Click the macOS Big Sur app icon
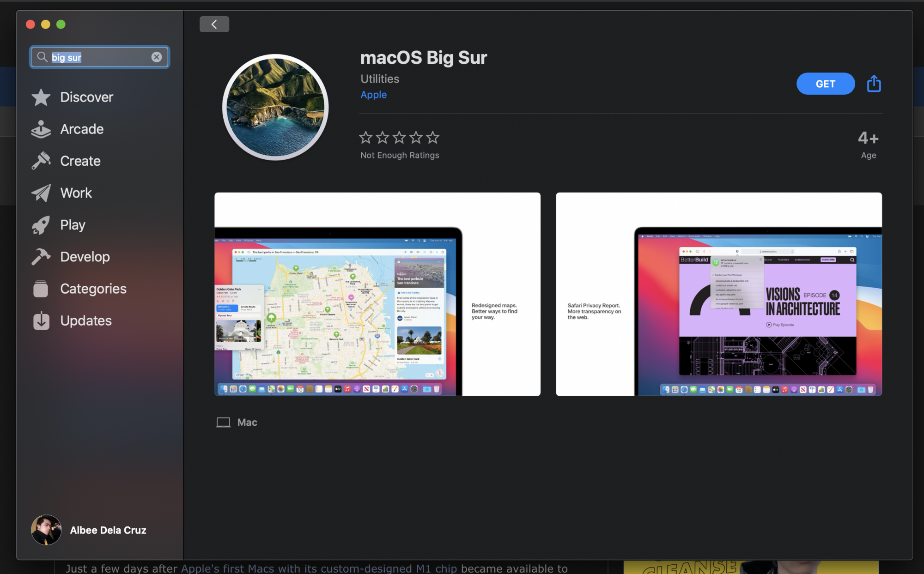This screenshot has width=924, height=574. (275, 107)
